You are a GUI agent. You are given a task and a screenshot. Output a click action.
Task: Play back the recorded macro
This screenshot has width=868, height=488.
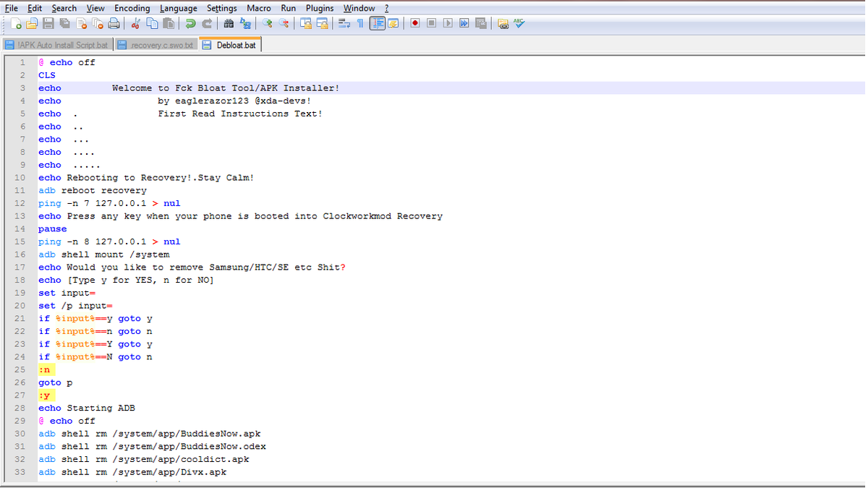click(448, 23)
